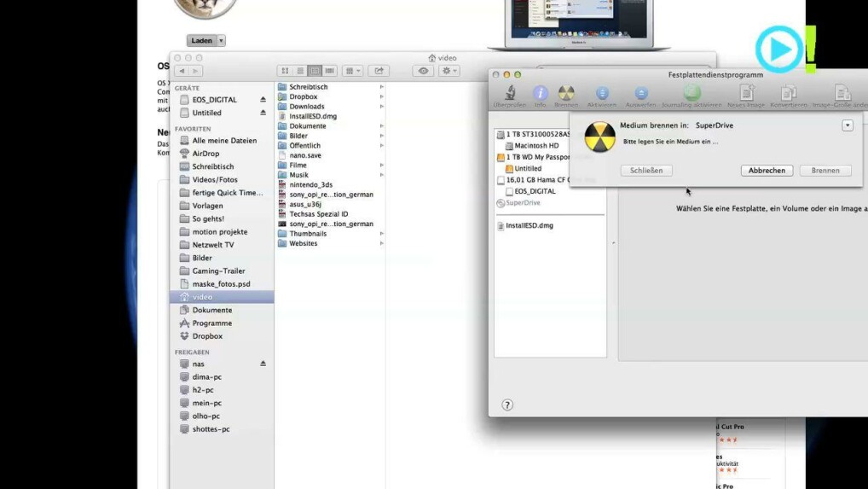The width and height of the screenshot is (868, 489).
Task: Click the Quick Look eye icon
Action: click(423, 71)
